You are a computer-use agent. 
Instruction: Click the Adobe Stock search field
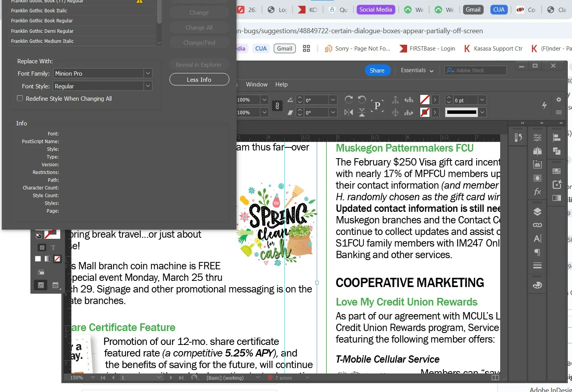(x=475, y=70)
